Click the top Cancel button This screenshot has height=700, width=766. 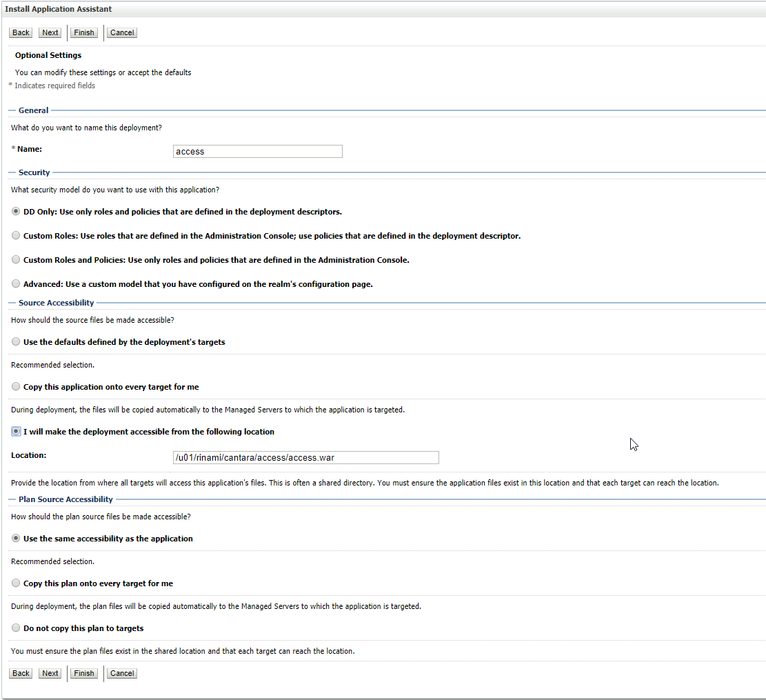[x=122, y=32]
